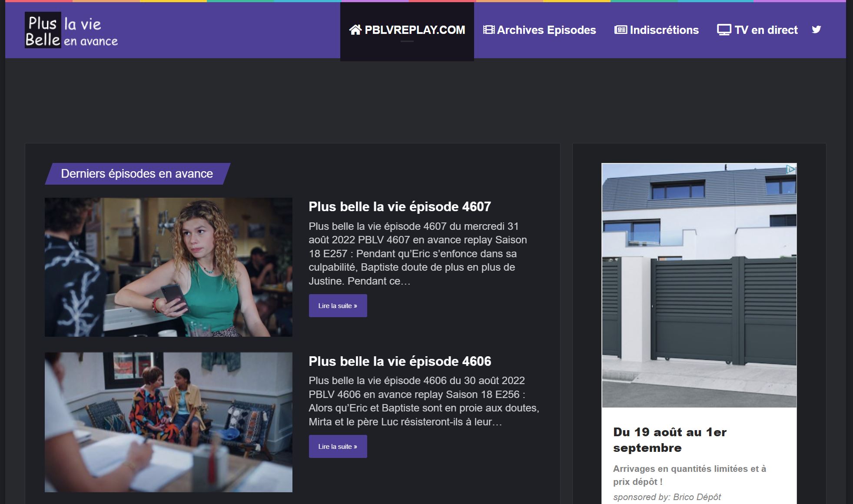Click the AdChoices info icon on ad
The height and width of the screenshot is (504, 853).
click(x=791, y=169)
